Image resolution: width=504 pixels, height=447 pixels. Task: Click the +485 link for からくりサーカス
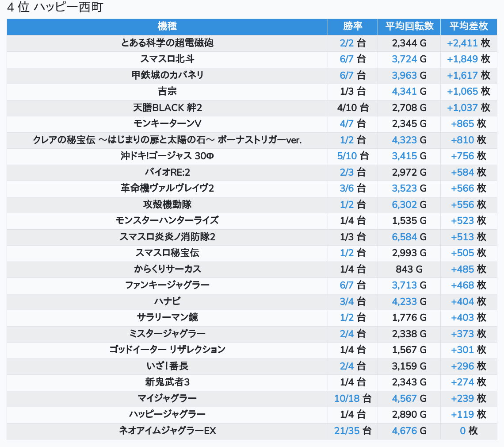462,269
